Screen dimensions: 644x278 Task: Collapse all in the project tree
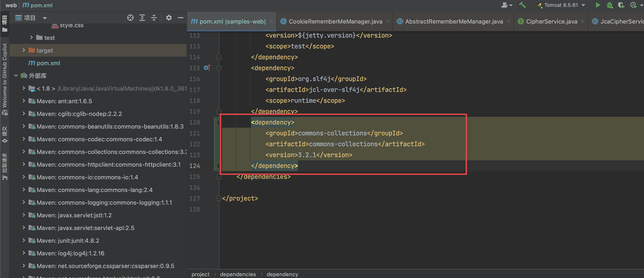154,18
